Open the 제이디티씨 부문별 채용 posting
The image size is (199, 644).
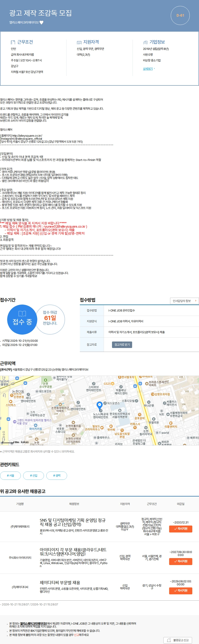point(60,582)
